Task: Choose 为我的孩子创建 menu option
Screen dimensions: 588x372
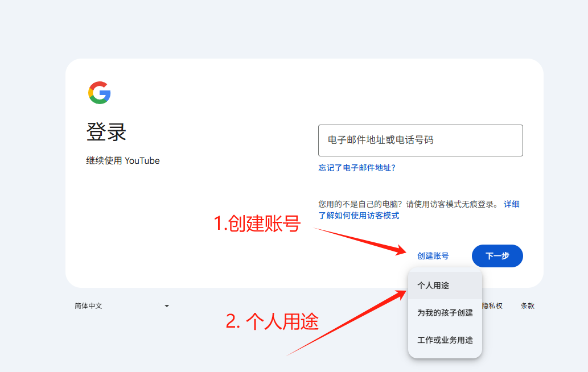Action: [445, 313]
